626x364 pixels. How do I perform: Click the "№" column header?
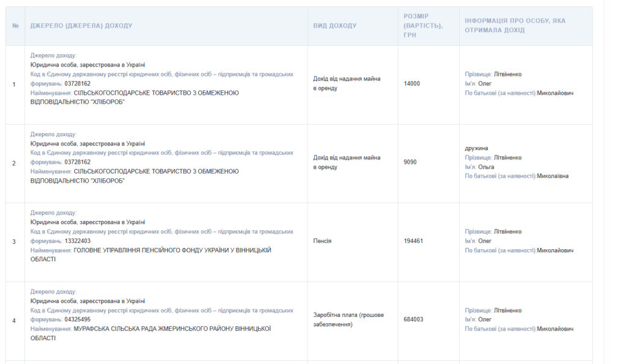click(15, 26)
